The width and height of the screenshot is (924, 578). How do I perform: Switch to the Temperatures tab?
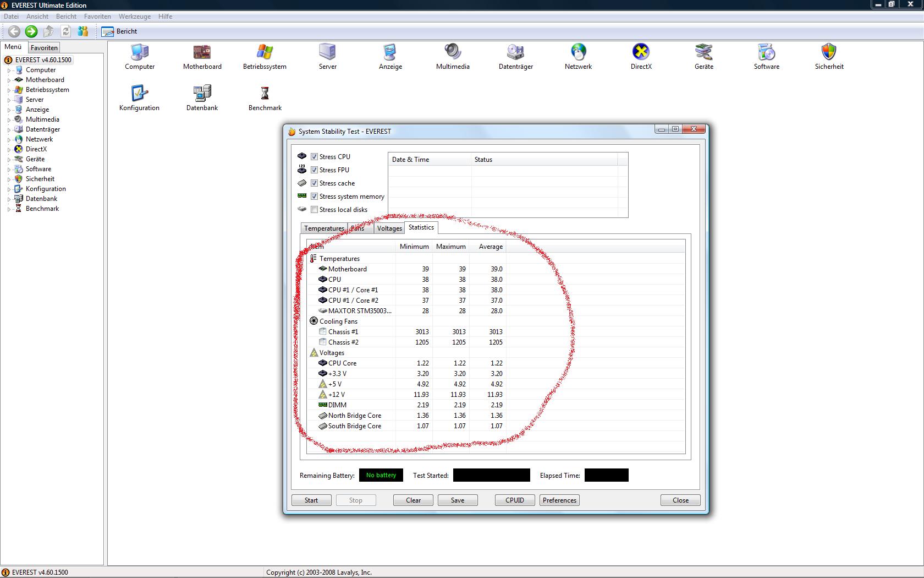[x=324, y=228]
